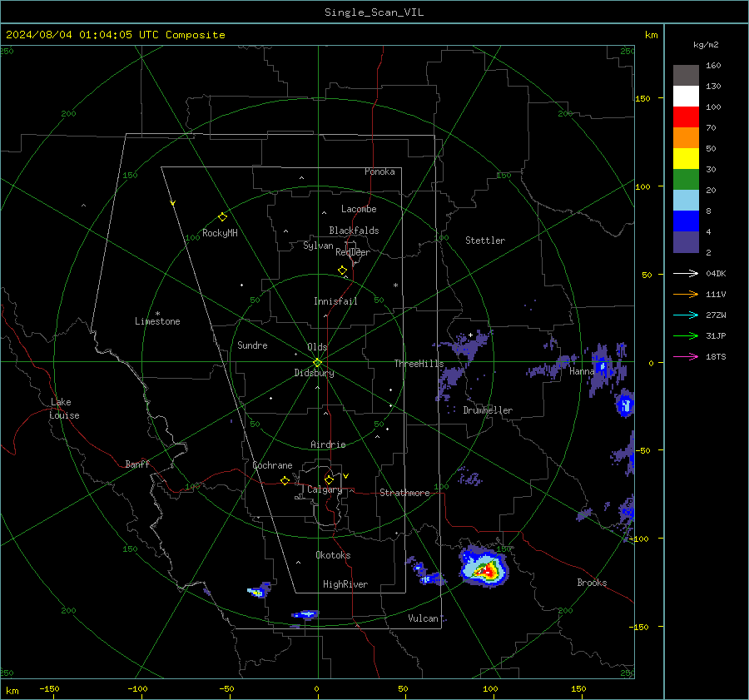Viewport: 749px width, 700px height.
Task: Select the grey 130-160 legend color
Action: point(686,76)
